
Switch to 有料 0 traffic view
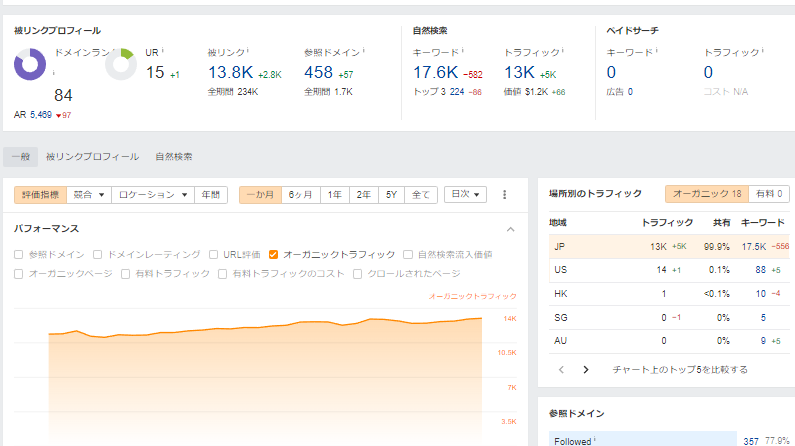pos(769,194)
